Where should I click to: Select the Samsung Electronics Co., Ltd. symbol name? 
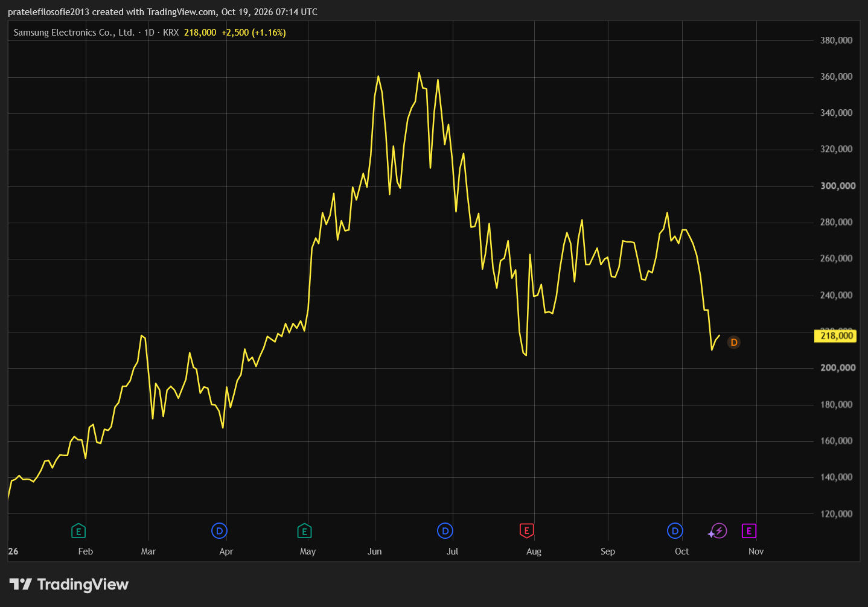[x=74, y=33]
